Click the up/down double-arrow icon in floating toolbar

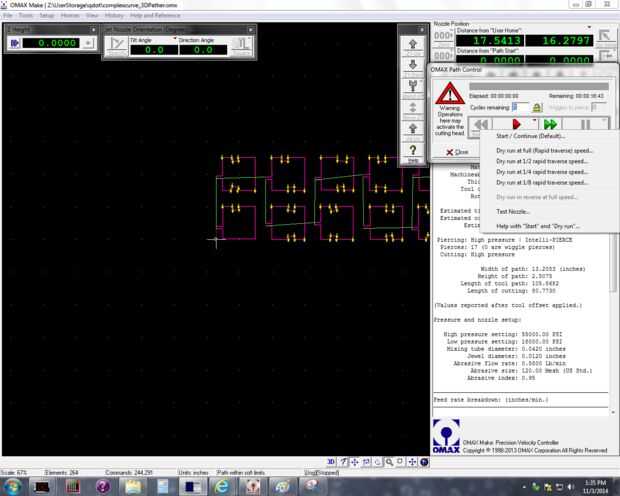point(412,109)
